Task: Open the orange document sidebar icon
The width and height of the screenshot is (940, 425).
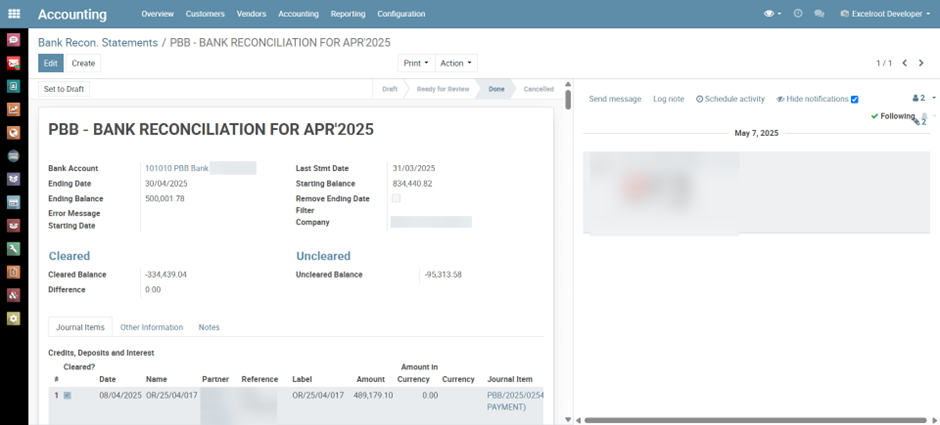Action: (x=14, y=272)
